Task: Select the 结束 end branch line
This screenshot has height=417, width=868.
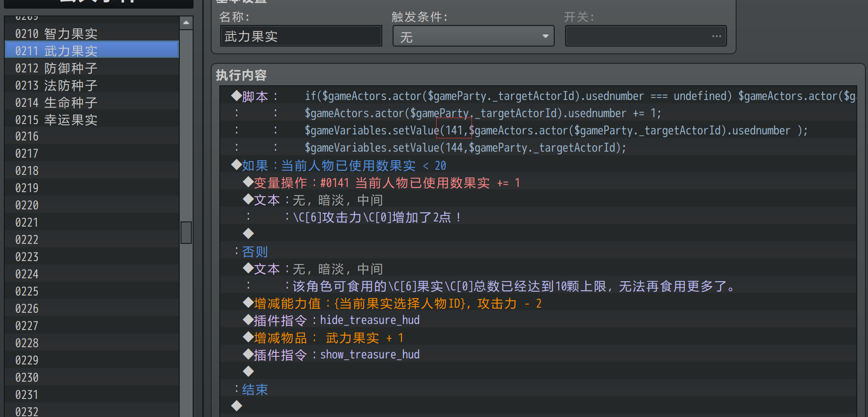Action: 538,389
